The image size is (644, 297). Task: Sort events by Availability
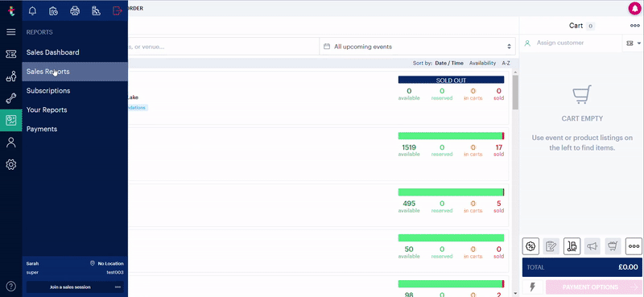482,64
